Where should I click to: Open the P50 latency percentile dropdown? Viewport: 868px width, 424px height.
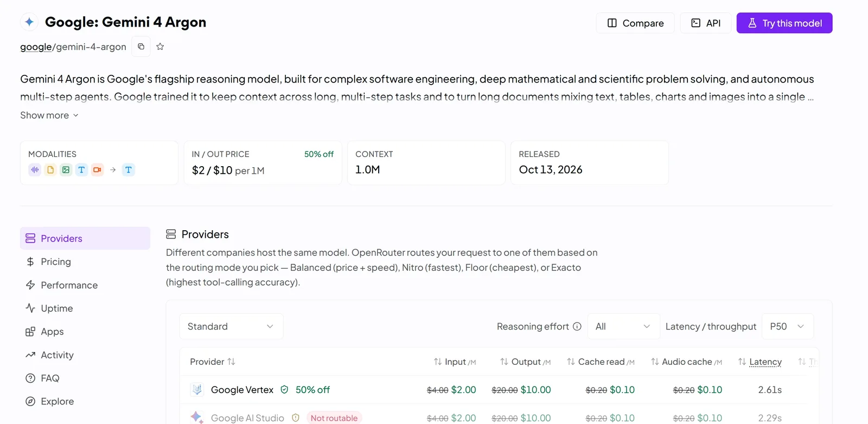(788, 326)
